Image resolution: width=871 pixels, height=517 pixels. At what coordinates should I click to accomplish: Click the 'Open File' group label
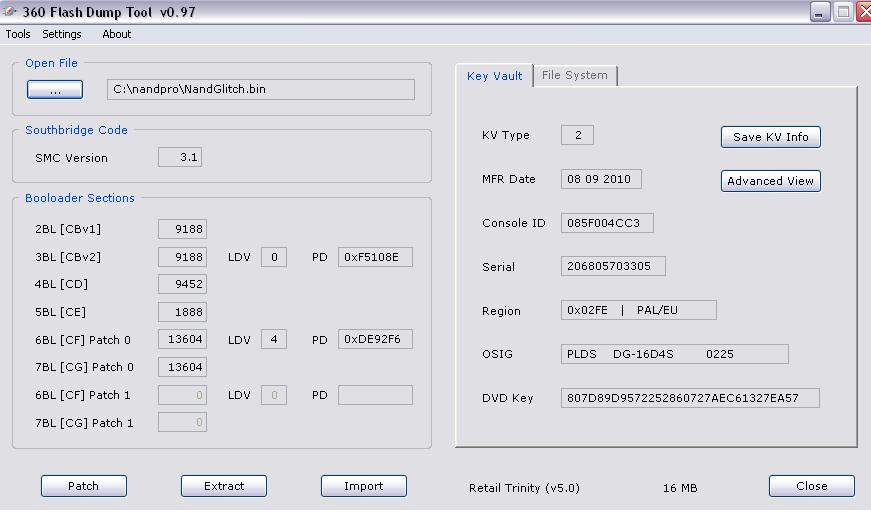(51, 63)
